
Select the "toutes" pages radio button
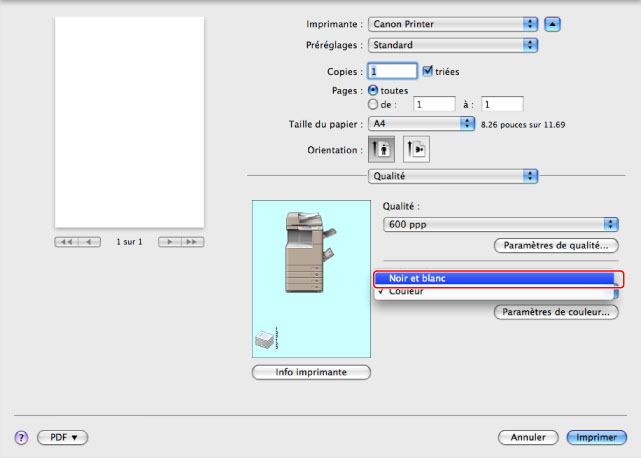pyautogui.click(x=373, y=89)
